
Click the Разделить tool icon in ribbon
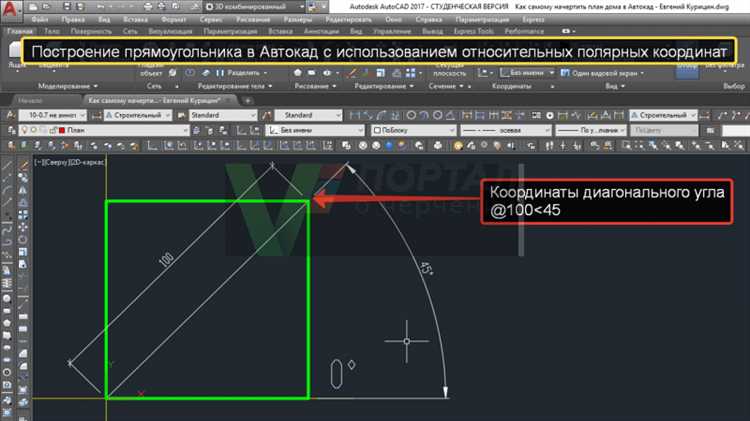click(221, 73)
